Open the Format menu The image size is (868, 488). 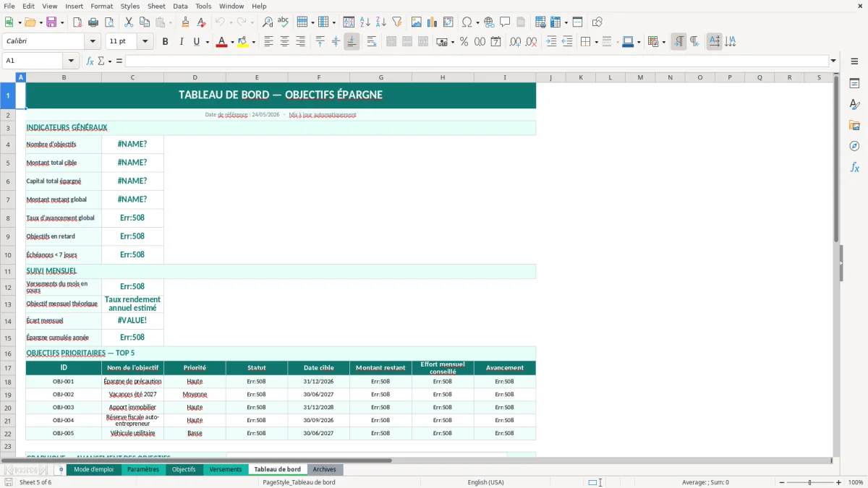[x=101, y=6]
